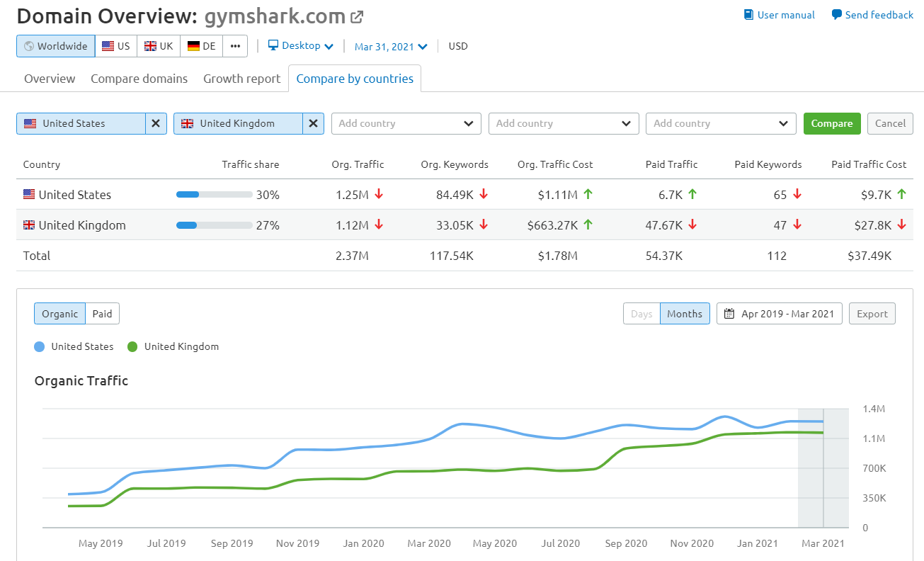Open the Apr 2019 - Mar 2021 range picker

(x=780, y=314)
